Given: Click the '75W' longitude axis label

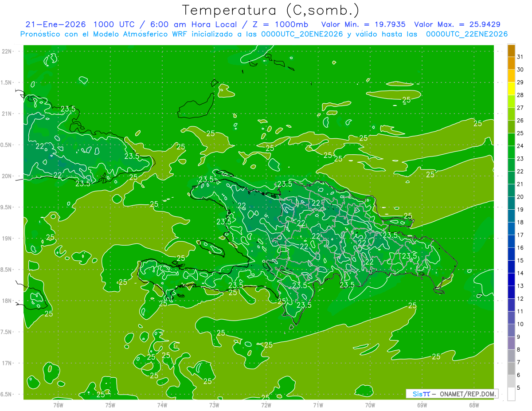Looking at the screenshot, I should 110,405.
